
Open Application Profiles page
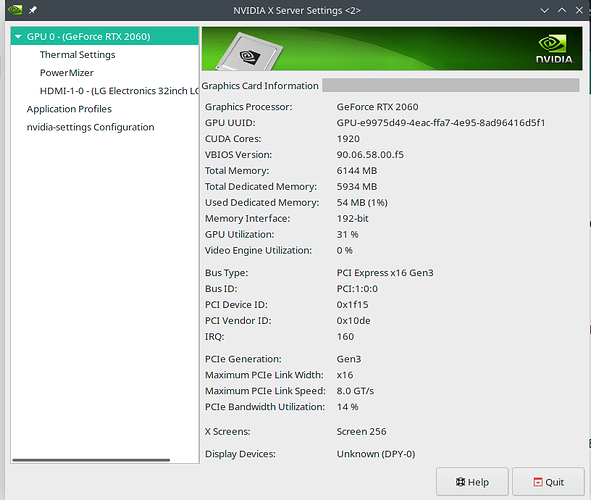pyautogui.click(x=69, y=109)
